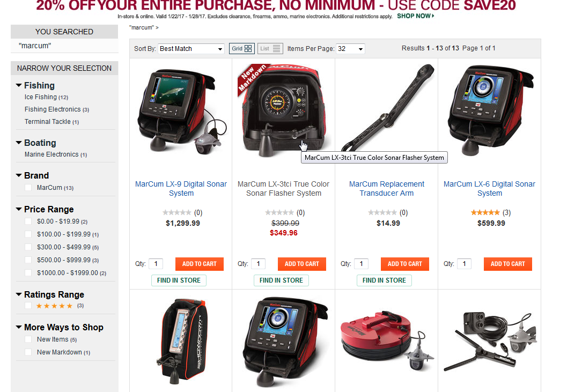Find LX-9 Digital Sonar in store
Viewport: 582px width, 392px height.
click(179, 280)
